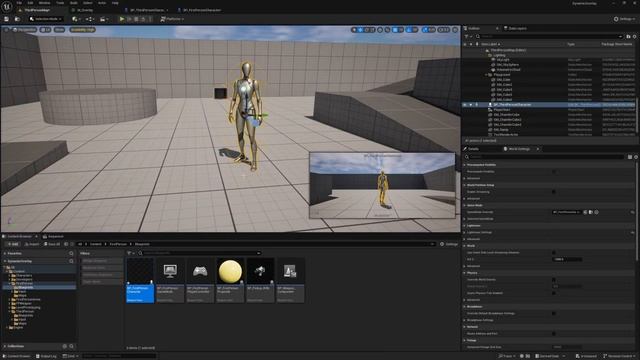Open the Output Log from status bar

[x=46, y=356]
